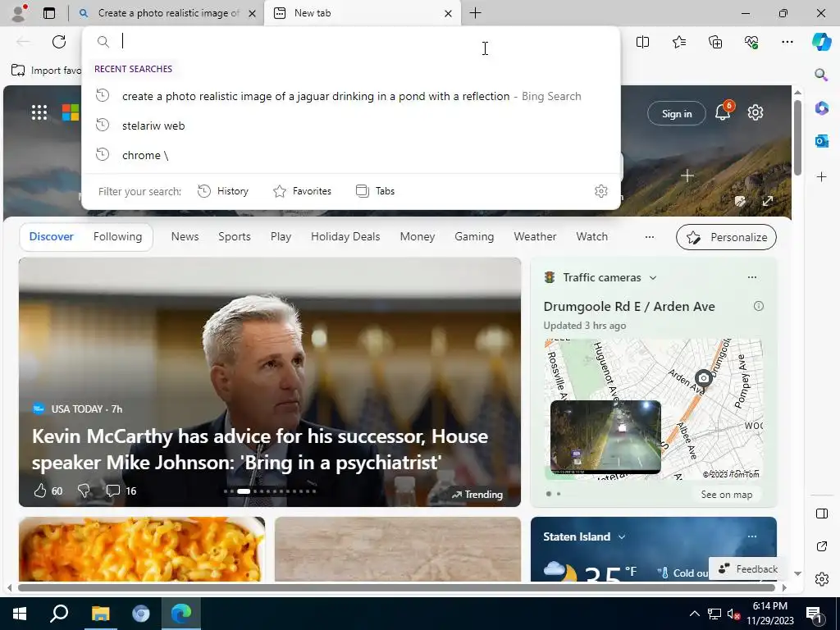Show hidden system tray icons
Viewport: 840px width, 630px height.
click(x=694, y=614)
